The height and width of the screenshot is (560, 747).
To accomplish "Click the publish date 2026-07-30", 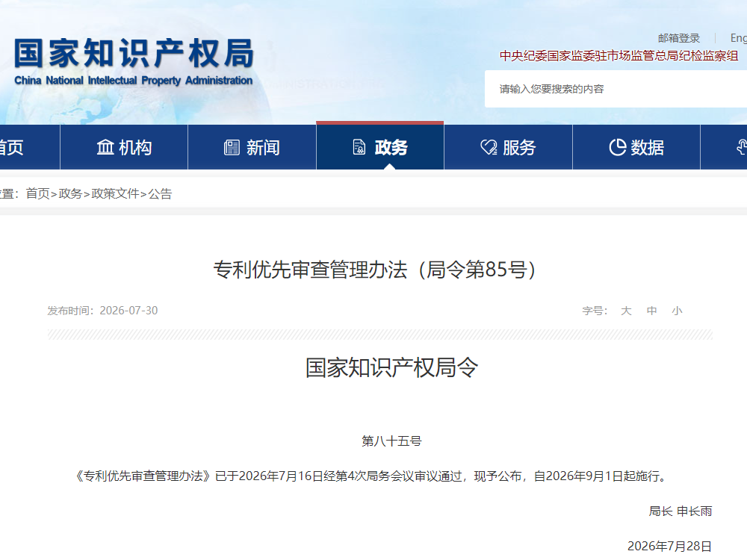I will pos(128,311).
